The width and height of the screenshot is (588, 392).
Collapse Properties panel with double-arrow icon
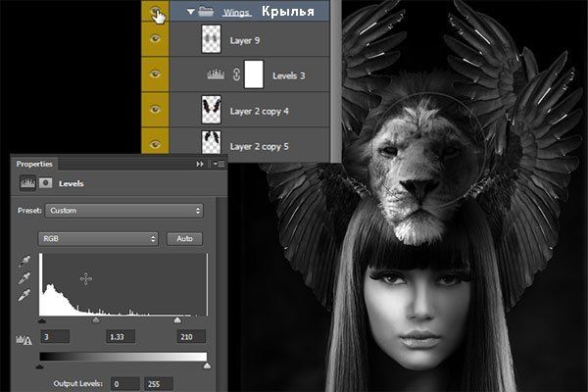(200, 164)
